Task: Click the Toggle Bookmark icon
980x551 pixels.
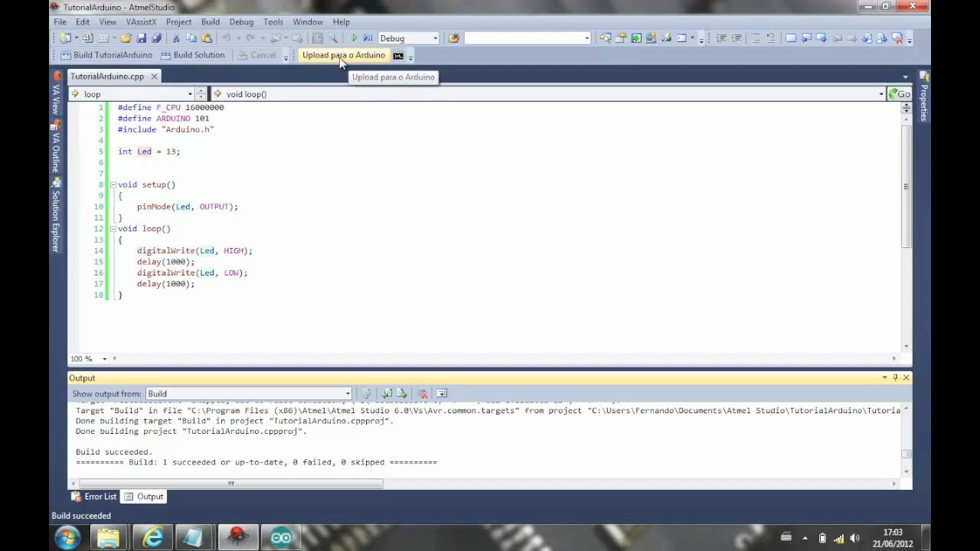Action: point(792,37)
